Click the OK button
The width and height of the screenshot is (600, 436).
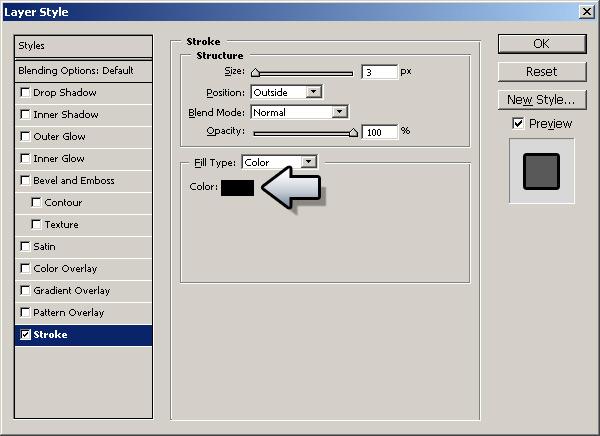[x=542, y=44]
